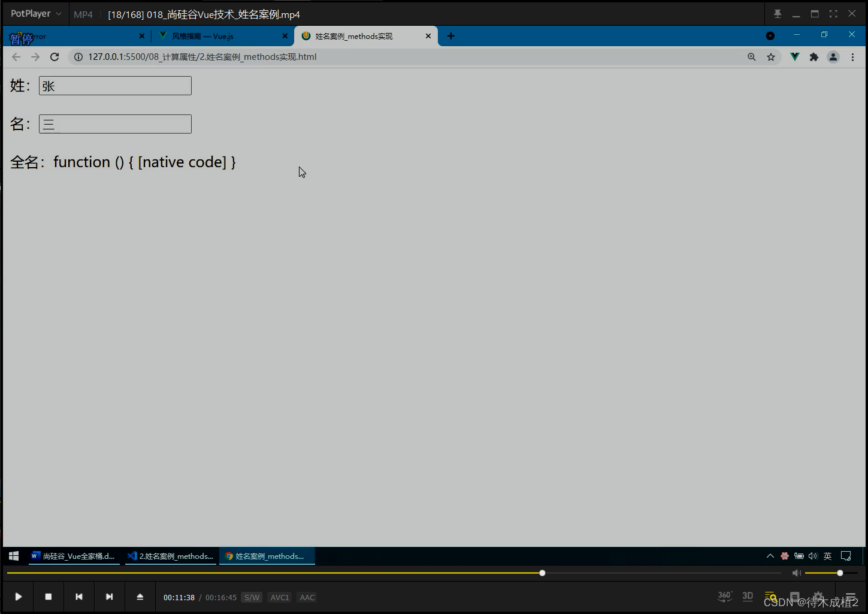Reload the Chrome page
868x614 pixels.
click(x=55, y=57)
